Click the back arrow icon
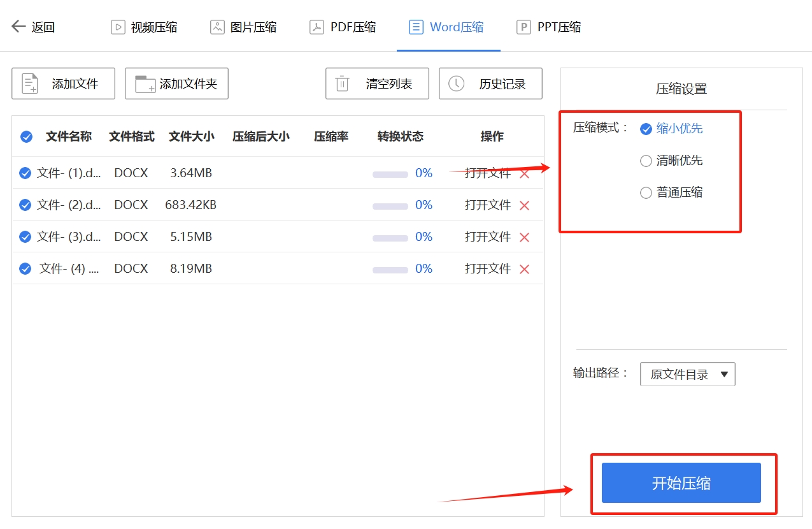 point(18,26)
